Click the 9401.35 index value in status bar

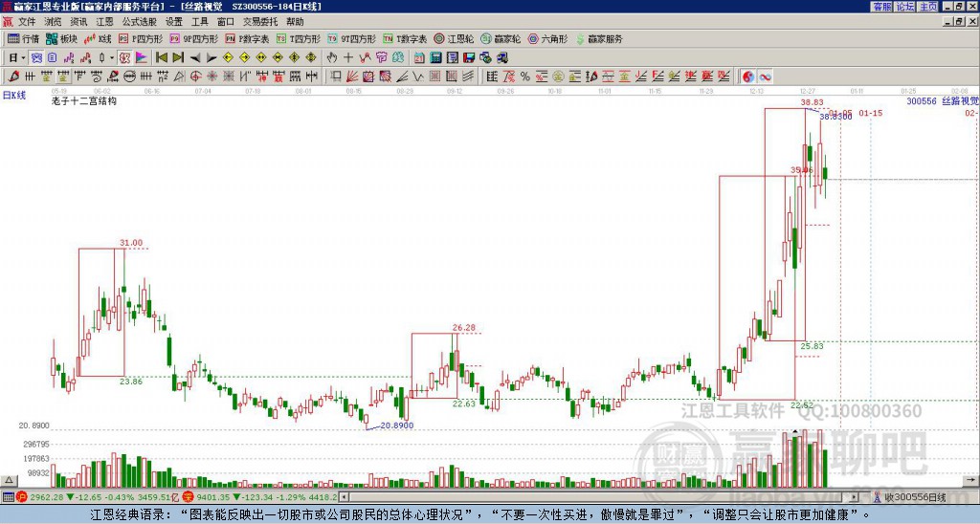click(x=213, y=497)
